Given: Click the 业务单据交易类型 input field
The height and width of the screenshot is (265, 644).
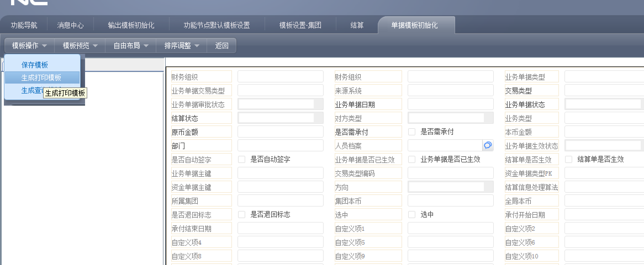Looking at the screenshot, I should 281,90.
